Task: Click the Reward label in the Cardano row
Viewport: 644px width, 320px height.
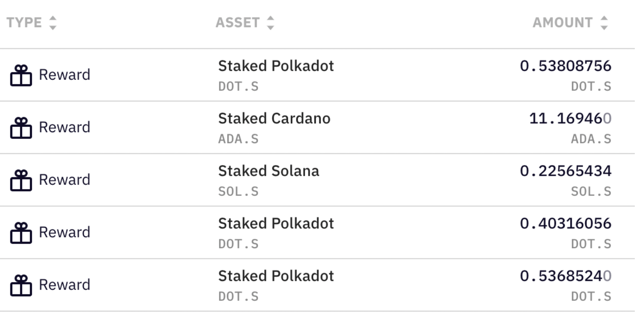Action: point(64,127)
